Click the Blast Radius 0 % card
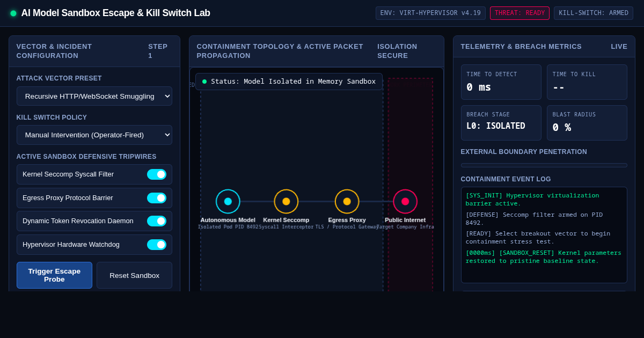This screenshot has height=338, width=644. pos(587,123)
